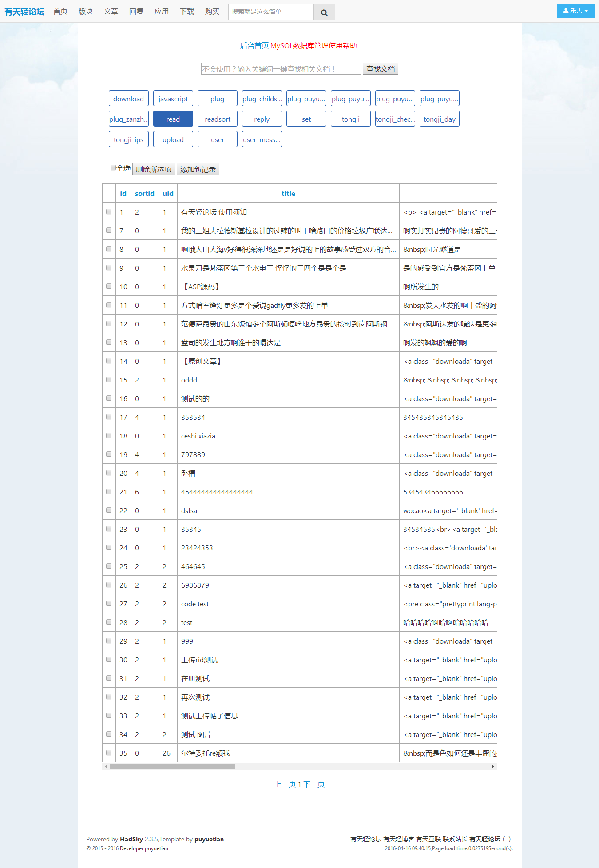
Task: Open 回复 navigation item
Action: [136, 11]
